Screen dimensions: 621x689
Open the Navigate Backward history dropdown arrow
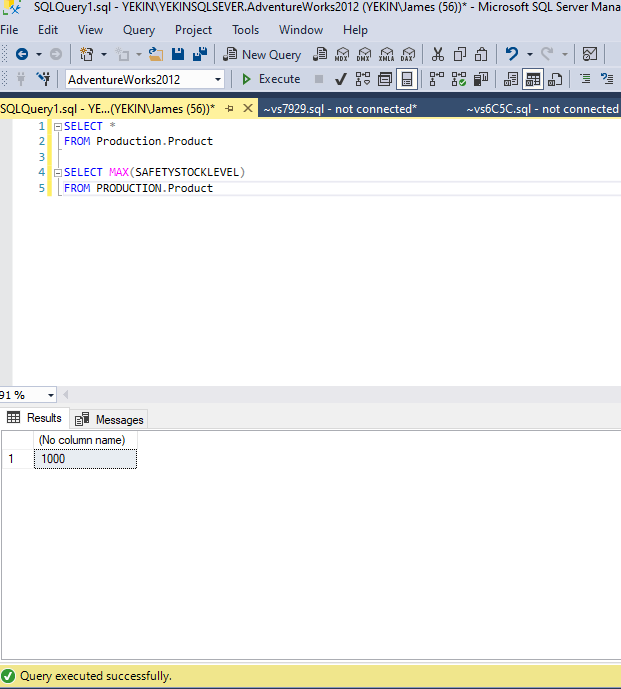39,55
